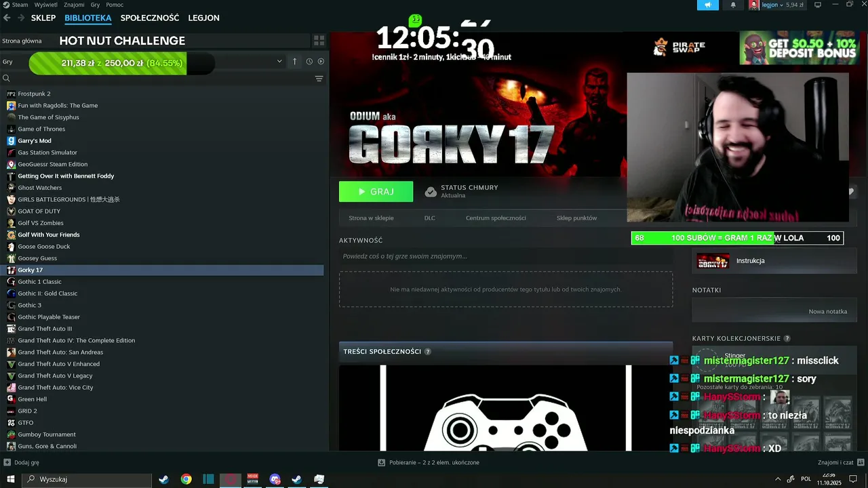Viewport: 868px width, 488px height.
Task: Open downloads via Pobieranie status
Action: coord(434,462)
